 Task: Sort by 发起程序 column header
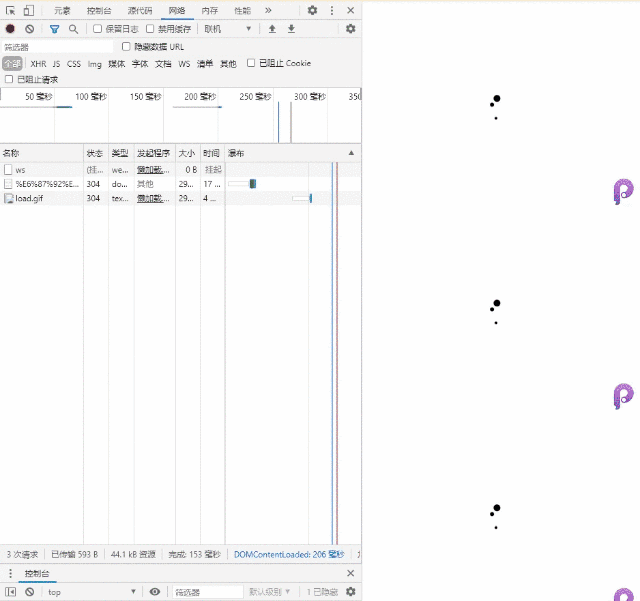[x=155, y=153]
